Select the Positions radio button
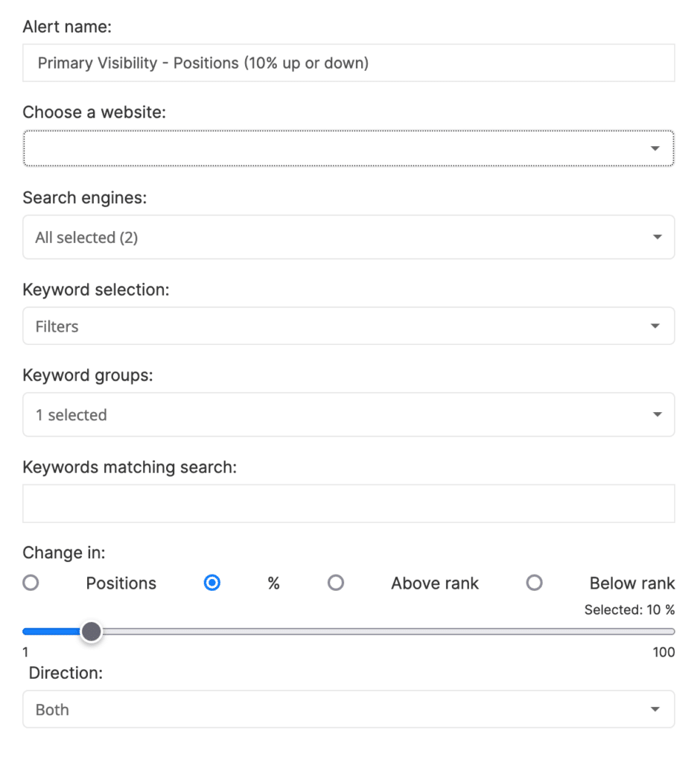 (31, 583)
